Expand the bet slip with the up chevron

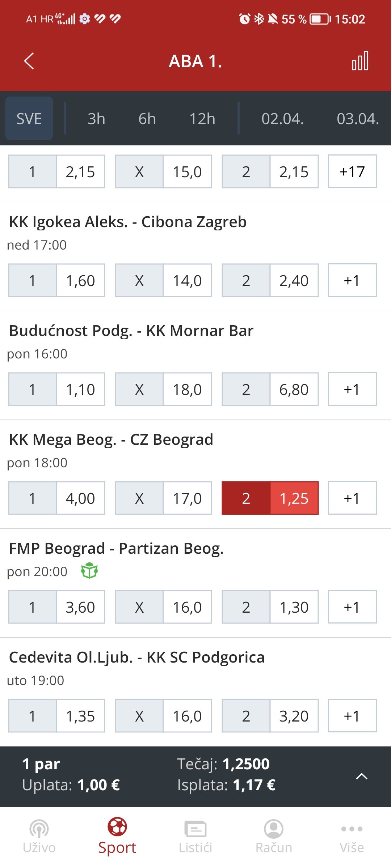(x=362, y=776)
